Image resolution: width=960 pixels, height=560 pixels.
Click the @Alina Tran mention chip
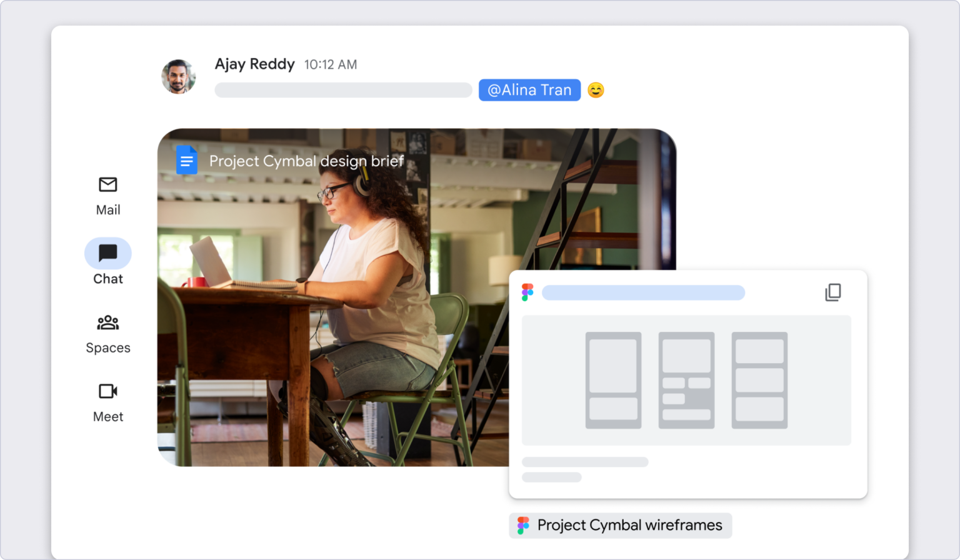pos(529,89)
